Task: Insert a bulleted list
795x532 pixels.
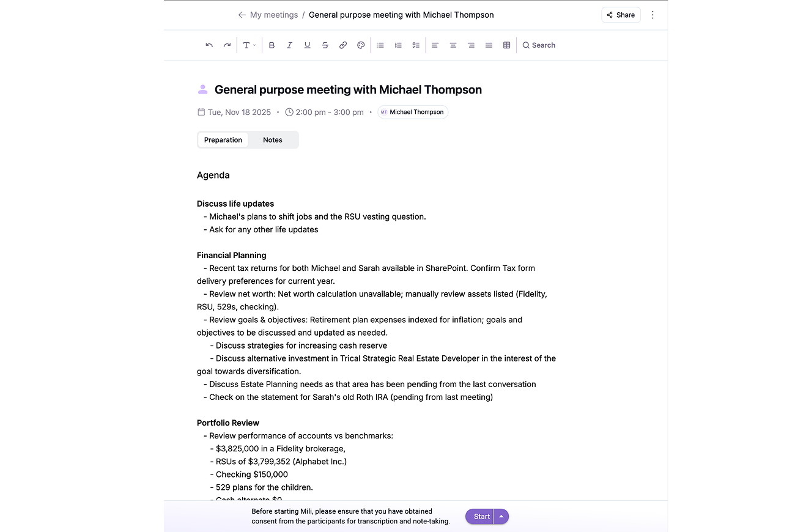Action: [x=380, y=45]
